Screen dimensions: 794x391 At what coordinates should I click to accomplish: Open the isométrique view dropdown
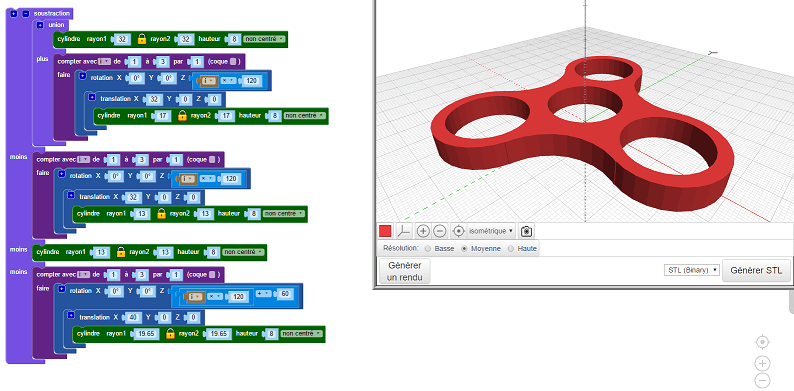coord(491,231)
